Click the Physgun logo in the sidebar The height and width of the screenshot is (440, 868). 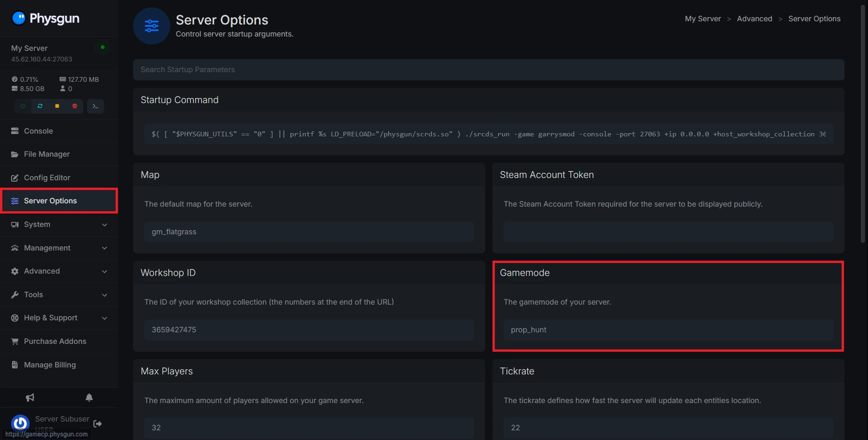point(45,18)
